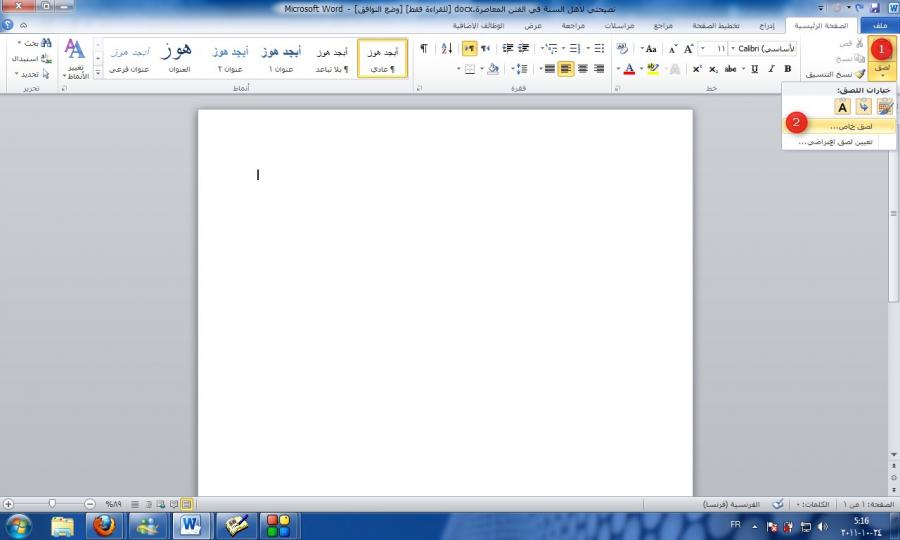Viewport: 900px width, 540px height.
Task: Expand the Calibri font name dropdown
Action: point(734,48)
